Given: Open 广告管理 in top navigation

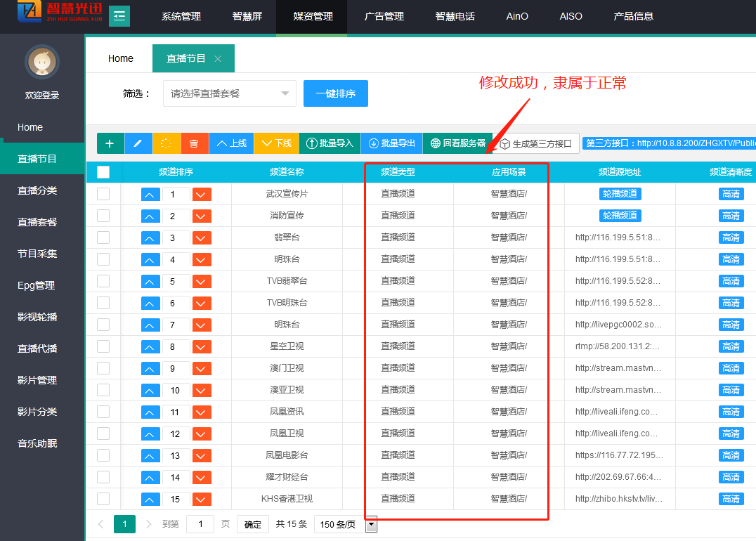Looking at the screenshot, I should (384, 16).
